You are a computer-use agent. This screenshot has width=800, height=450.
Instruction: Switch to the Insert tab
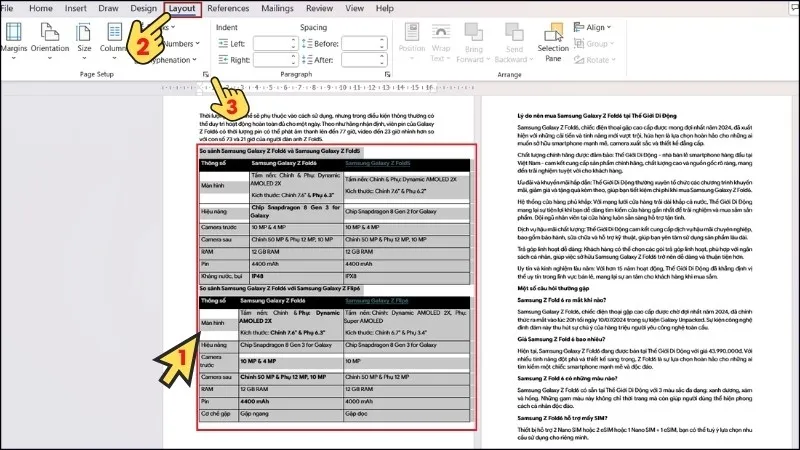[x=76, y=8]
